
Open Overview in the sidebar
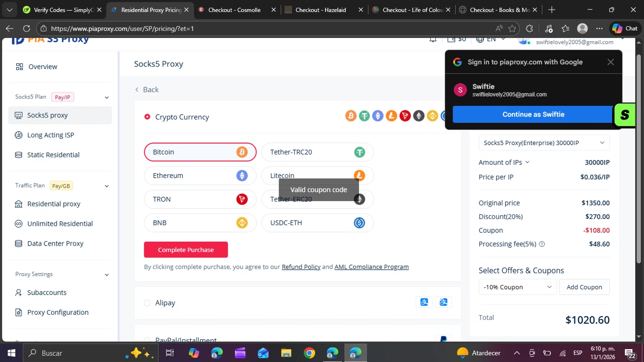pos(60,67)
